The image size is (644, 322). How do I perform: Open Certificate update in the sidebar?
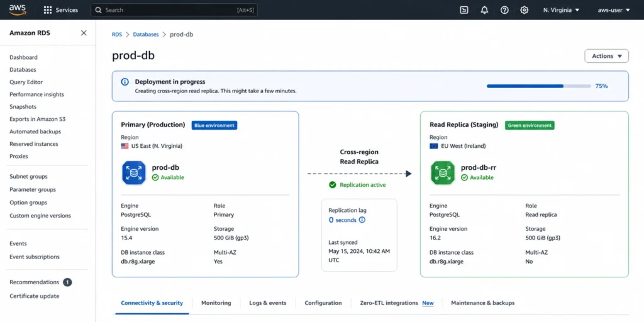click(35, 296)
